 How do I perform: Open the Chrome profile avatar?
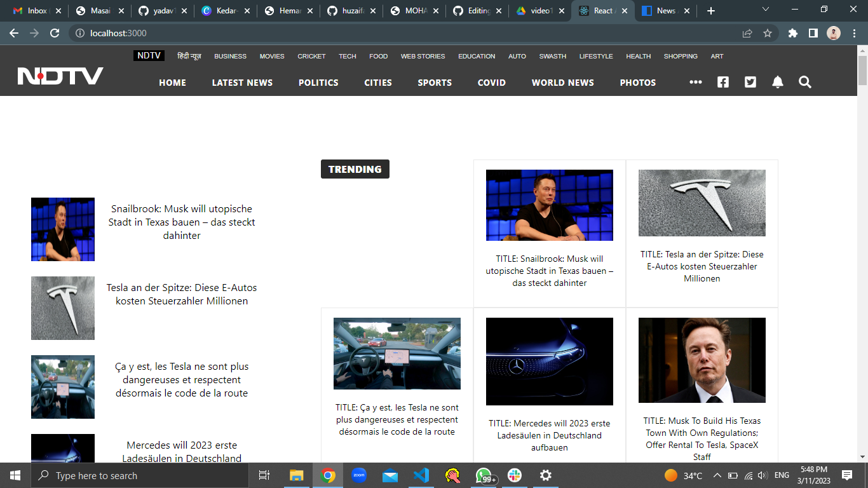click(834, 33)
